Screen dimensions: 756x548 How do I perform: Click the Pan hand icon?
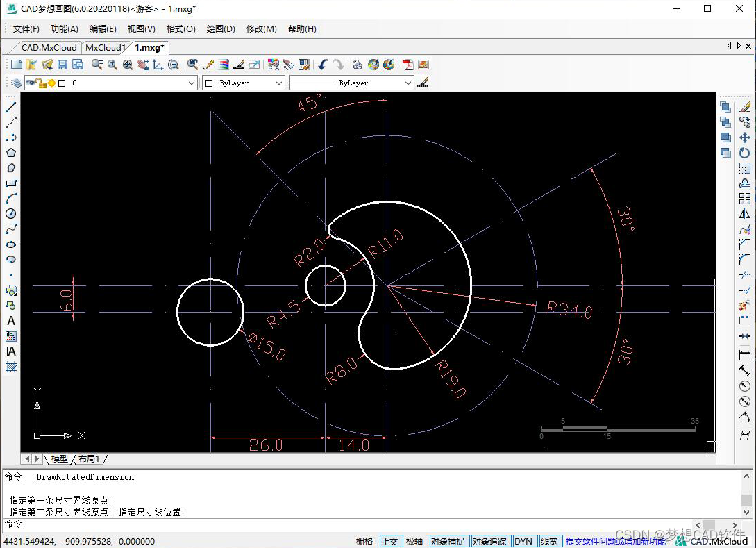(143, 65)
